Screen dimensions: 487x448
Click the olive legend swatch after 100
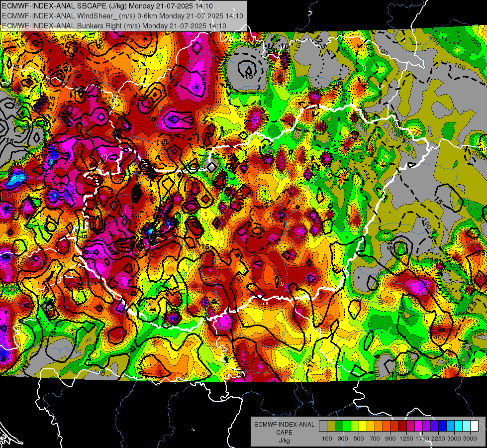pyautogui.click(x=331, y=426)
